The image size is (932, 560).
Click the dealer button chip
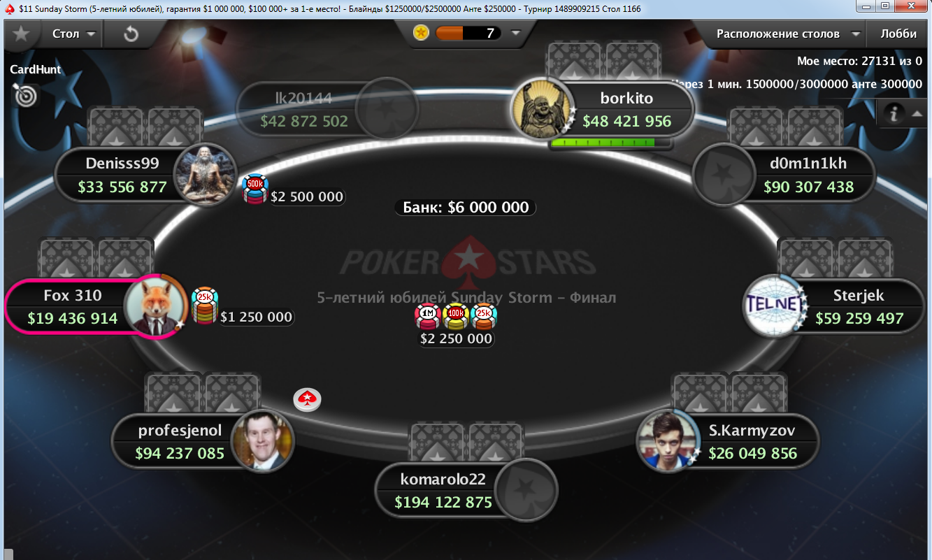[306, 399]
